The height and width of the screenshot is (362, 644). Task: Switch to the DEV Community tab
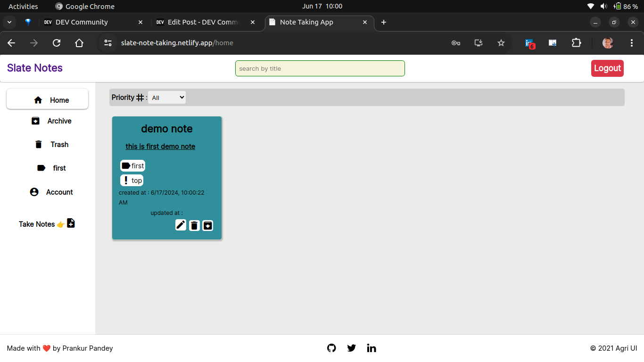93,22
